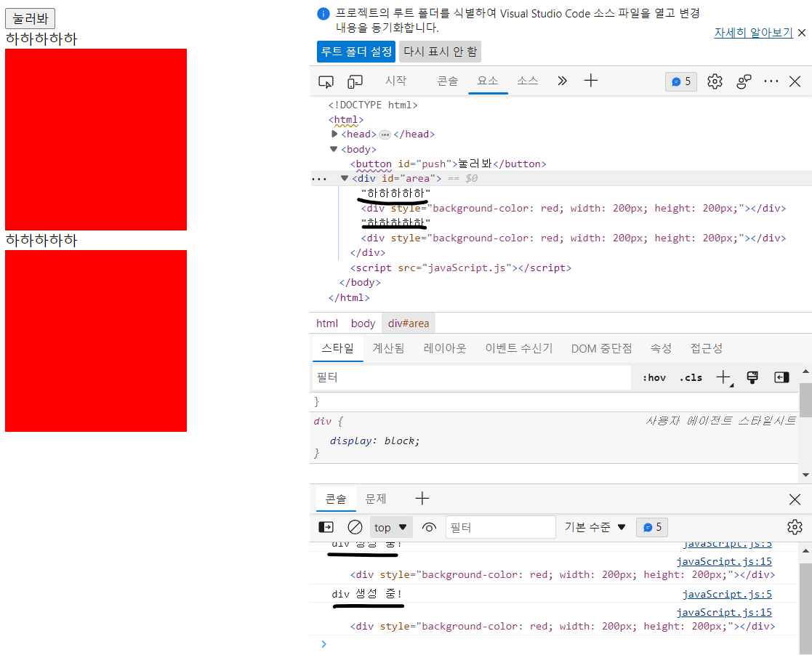Open console settings gear icon
This screenshot has width=812, height=655.
pyautogui.click(x=795, y=527)
